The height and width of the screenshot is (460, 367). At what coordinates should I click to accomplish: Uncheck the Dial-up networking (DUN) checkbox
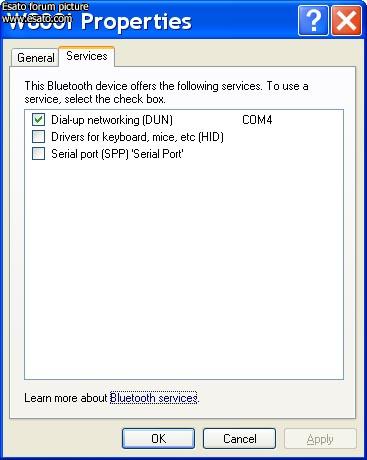pyautogui.click(x=39, y=119)
